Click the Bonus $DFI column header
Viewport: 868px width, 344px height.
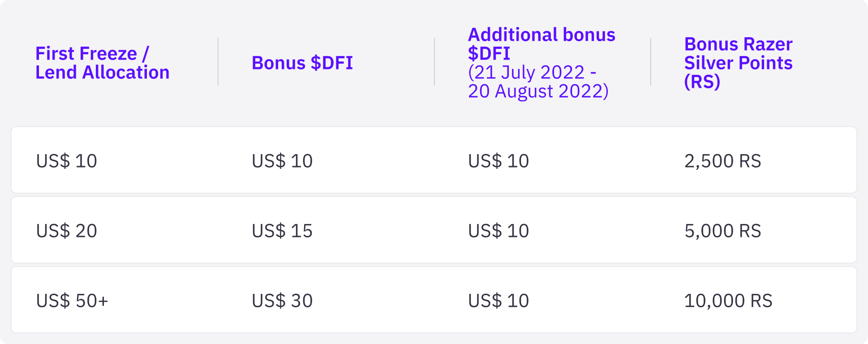click(302, 63)
